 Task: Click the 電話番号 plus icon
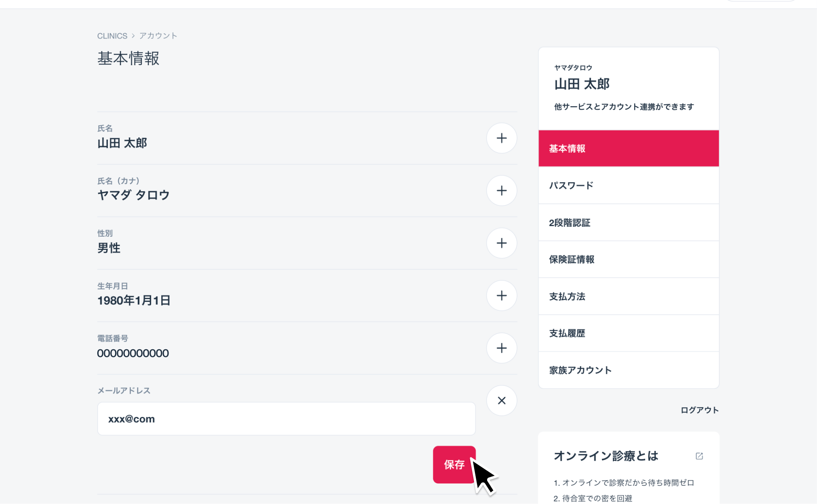click(501, 348)
